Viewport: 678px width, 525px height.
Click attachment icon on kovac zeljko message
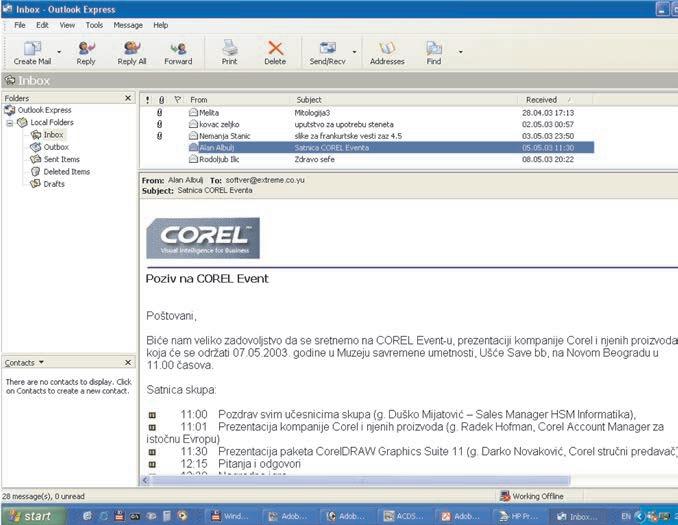160,124
